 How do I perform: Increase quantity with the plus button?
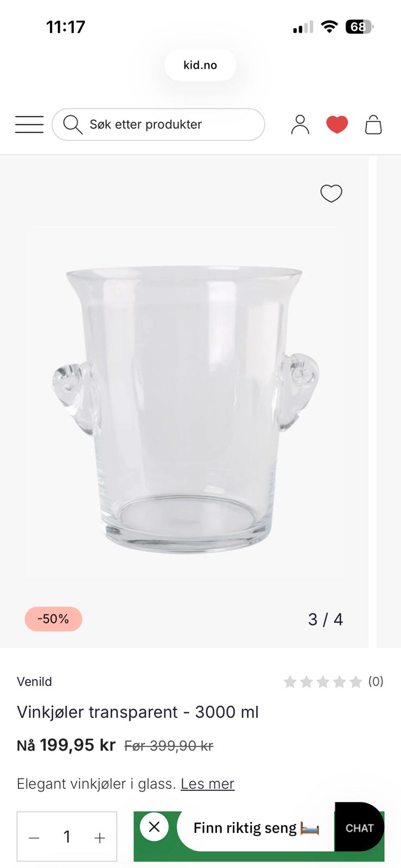(100, 838)
